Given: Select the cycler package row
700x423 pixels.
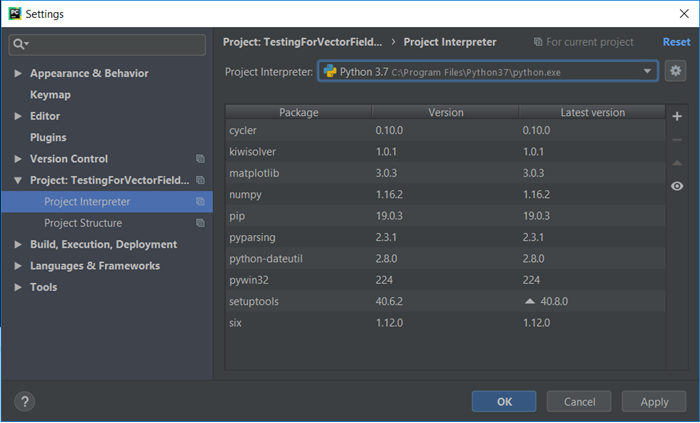Looking at the screenshot, I should click(445, 130).
